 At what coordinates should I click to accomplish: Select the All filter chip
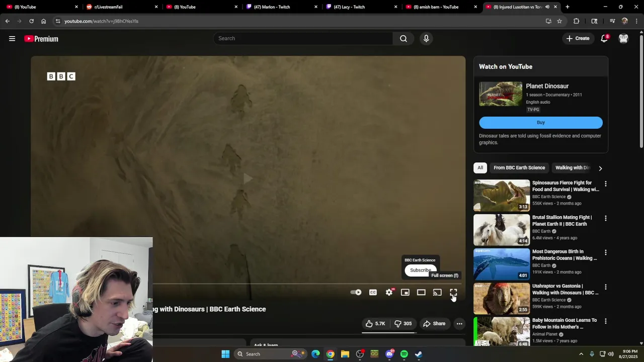(x=480, y=168)
